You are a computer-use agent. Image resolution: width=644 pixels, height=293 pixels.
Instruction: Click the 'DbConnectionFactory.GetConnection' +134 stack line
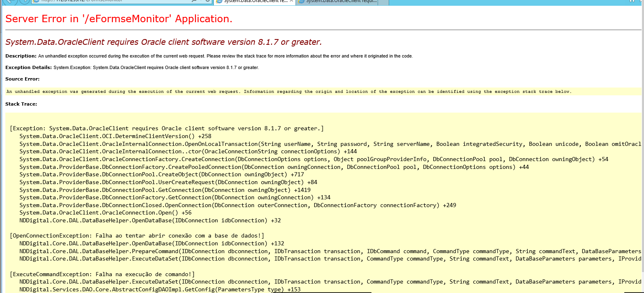(175, 197)
